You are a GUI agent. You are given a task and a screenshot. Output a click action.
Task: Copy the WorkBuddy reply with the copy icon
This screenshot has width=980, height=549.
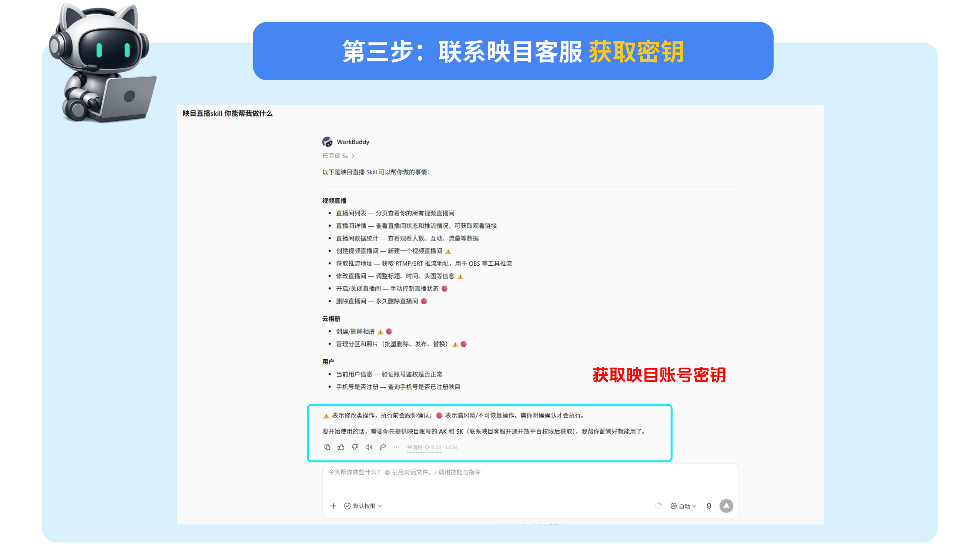click(x=327, y=447)
